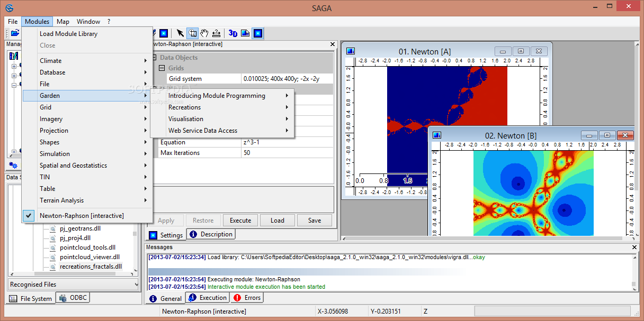Click the 01. Newton [A] window icon
Image resolution: width=644 pixels, height=321 pixels.
click(x=351, y=51)
